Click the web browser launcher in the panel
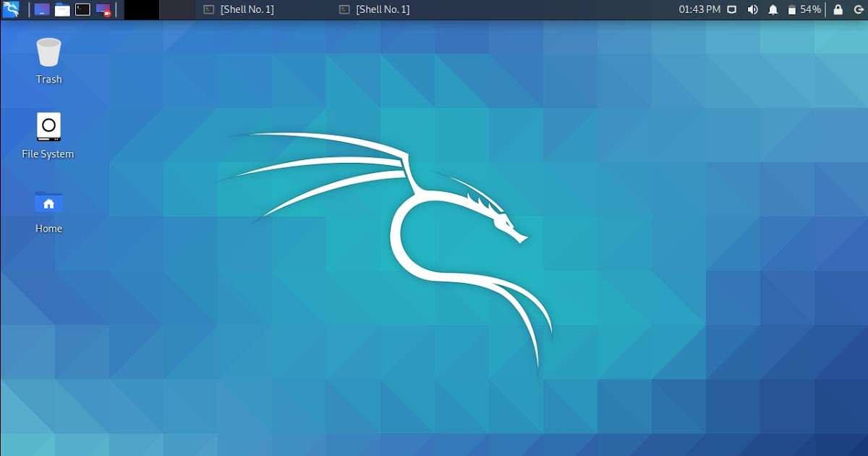Viewport: 868px width, 456px height. (x=42, y=9)
